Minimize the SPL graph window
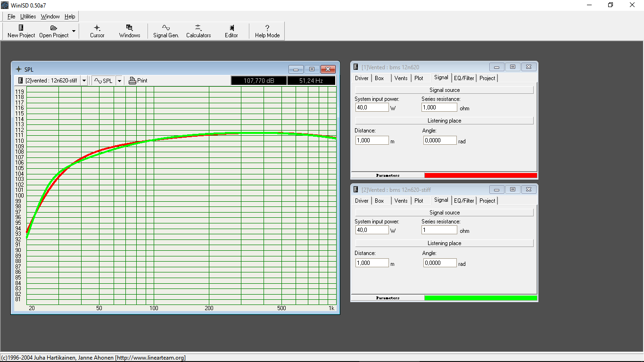Screen dimensions: 644x362 (296, 69)
